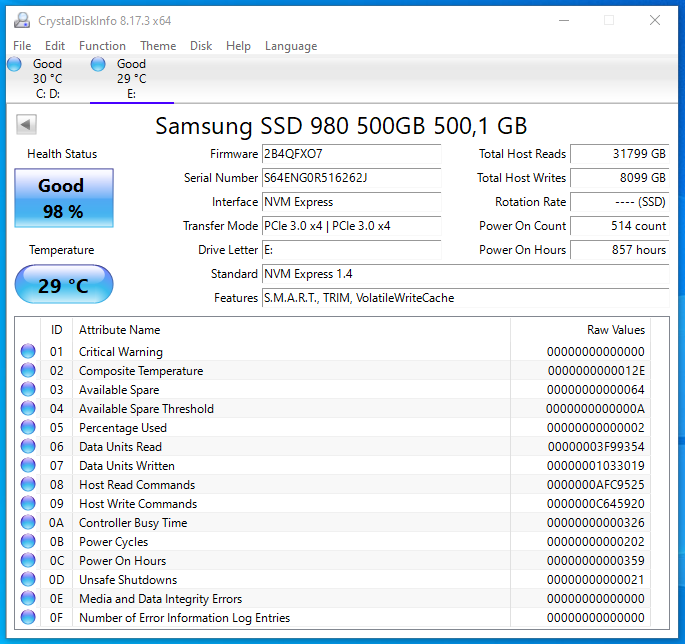Click the Samsung SSD 980 500GB model title
The height and width of the screenshot is (644, 685).
(341, 126)
